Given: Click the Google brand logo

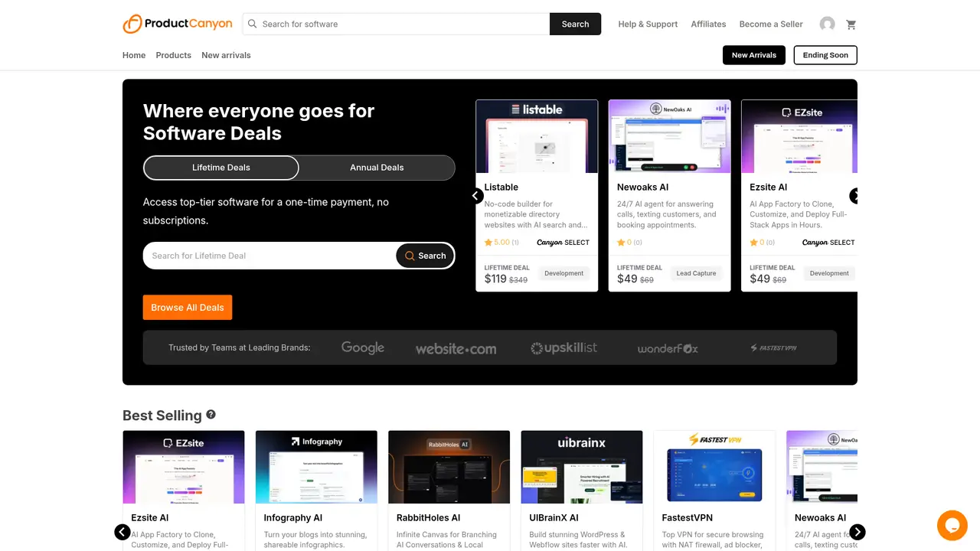Looking at the screenshot, I should (x=363, y=347).
